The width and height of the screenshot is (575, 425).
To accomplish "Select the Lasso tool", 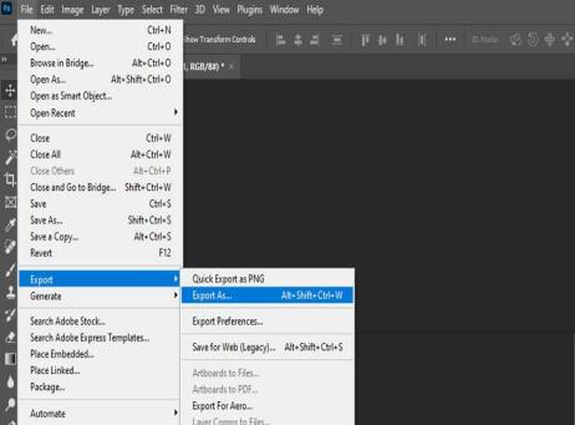I will point(10,135).
